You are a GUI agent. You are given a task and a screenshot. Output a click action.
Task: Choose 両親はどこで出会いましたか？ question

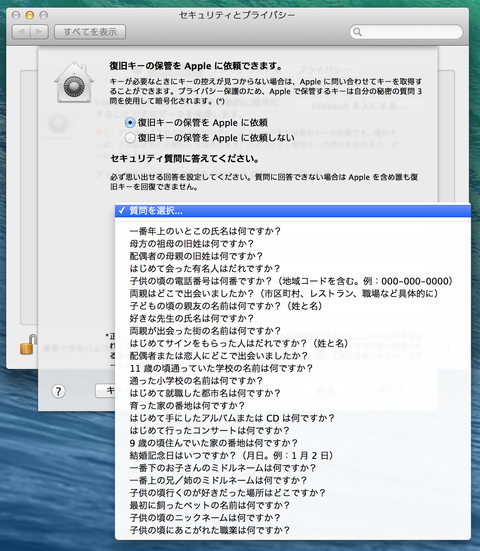pos(293,293)
